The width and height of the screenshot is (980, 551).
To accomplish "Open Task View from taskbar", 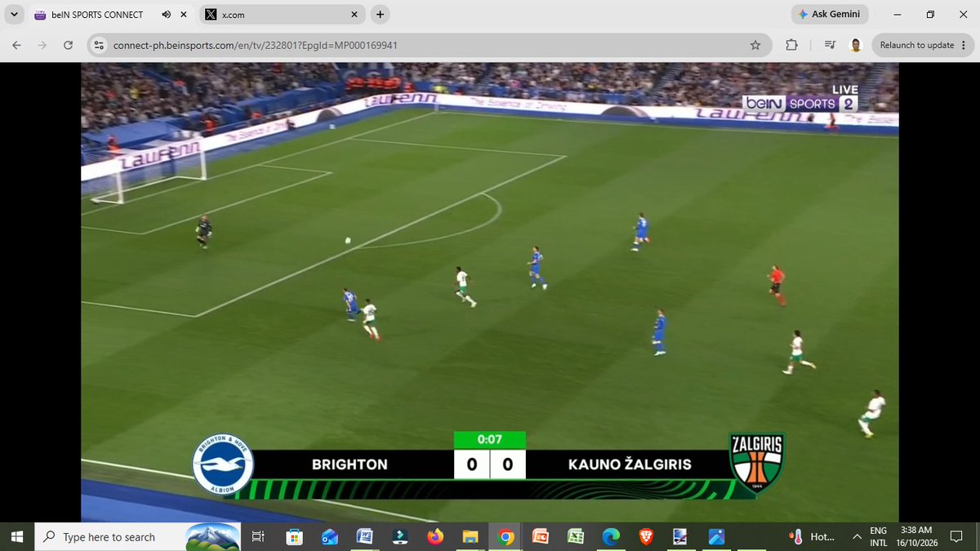I will point(257,536).
